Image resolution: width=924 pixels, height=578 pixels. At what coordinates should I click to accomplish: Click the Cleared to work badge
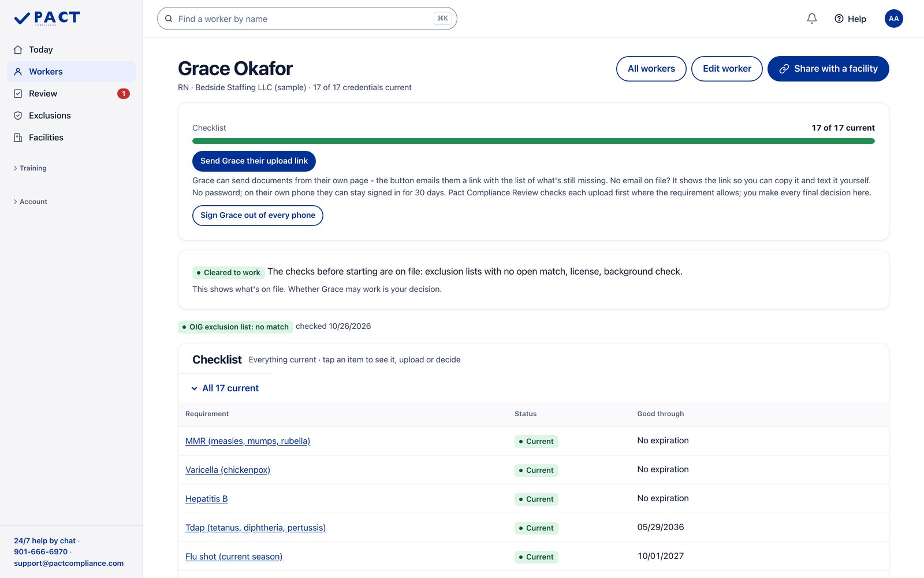(229, 273)
